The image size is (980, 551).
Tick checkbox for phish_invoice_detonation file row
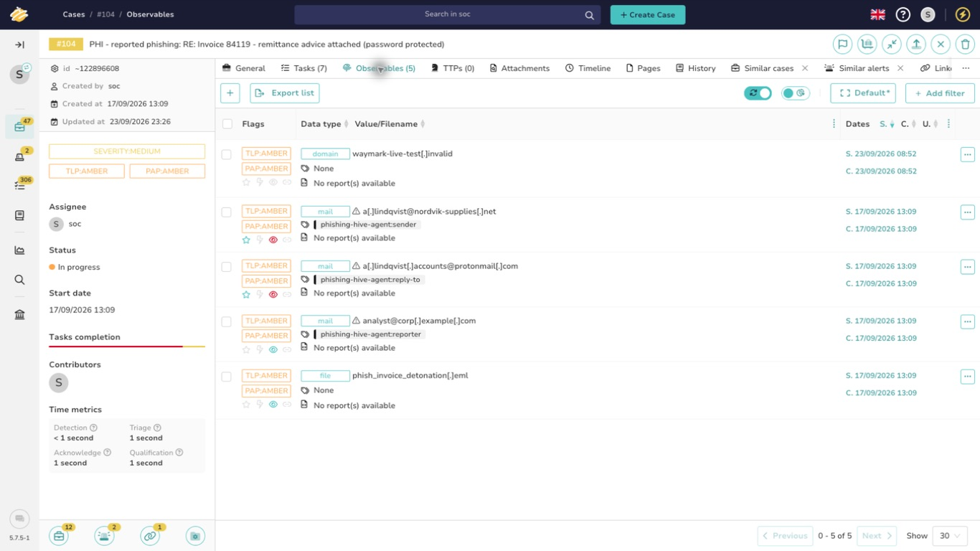pos(227,376)
